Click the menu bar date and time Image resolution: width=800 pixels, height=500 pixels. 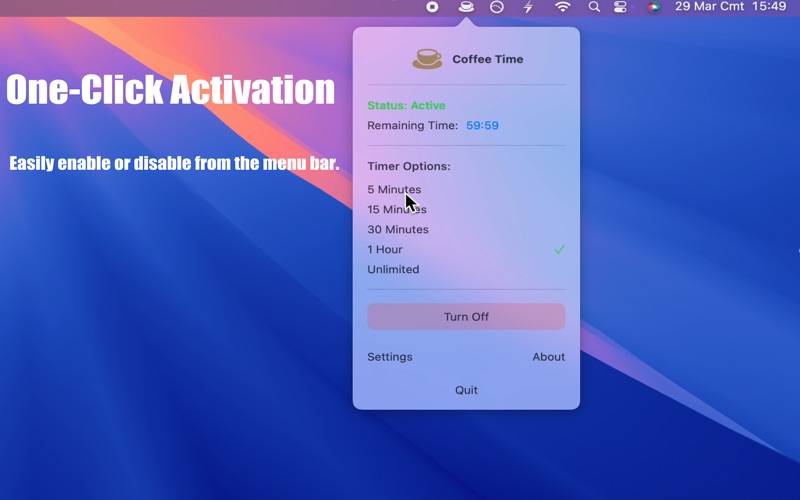tap(731, 7)
